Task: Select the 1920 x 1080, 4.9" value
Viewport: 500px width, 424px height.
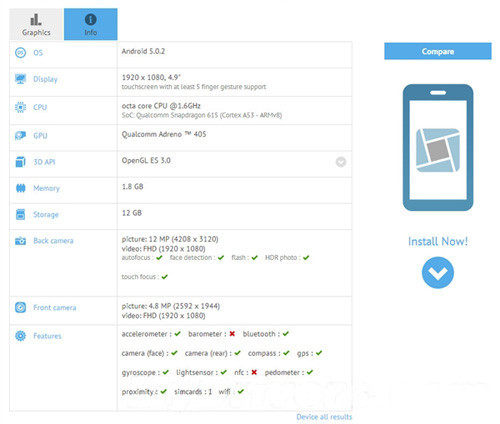Action: pyautogui.click(x=151, y=77)
